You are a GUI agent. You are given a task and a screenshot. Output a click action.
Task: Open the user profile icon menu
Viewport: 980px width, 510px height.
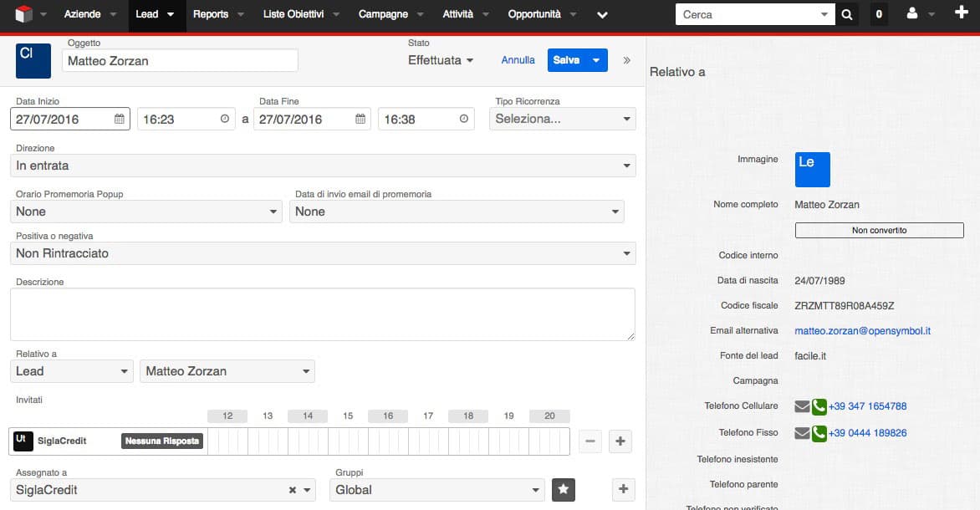pyautogui.click(x=912, y=14)
